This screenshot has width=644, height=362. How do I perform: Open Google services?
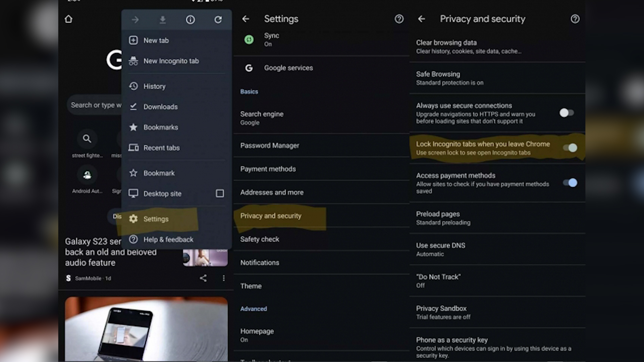(321, 68)
